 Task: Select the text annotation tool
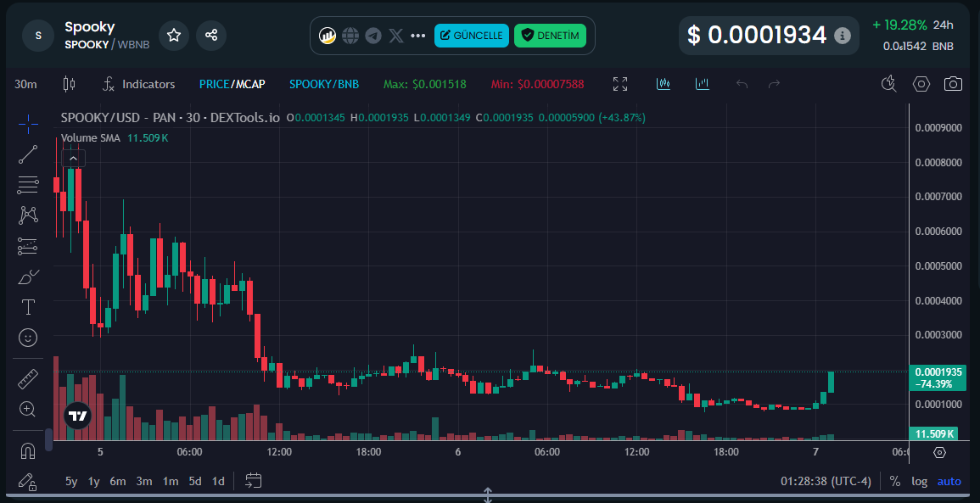(28, 307)
